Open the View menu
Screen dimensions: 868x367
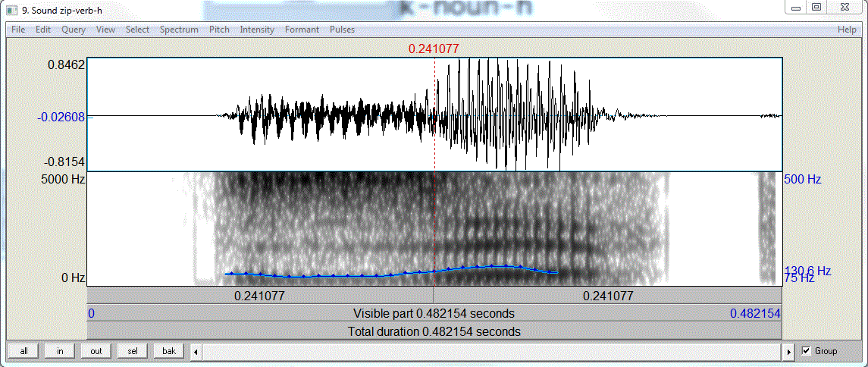[105, 30]
